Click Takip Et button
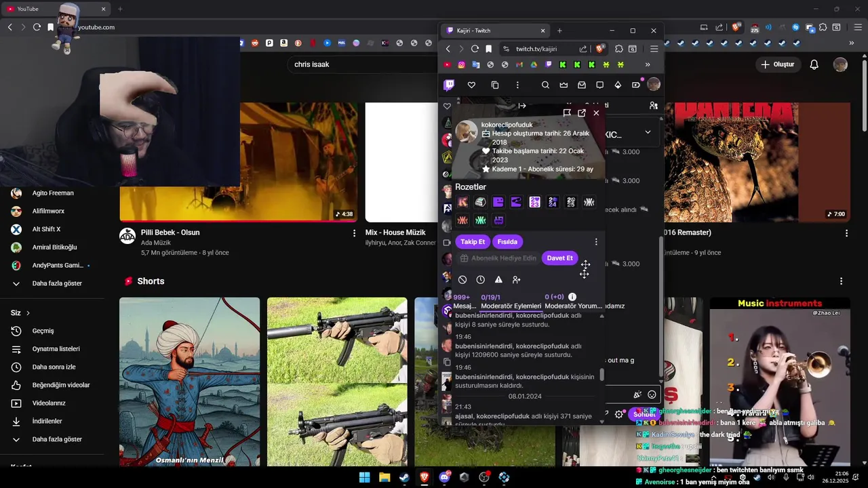Viewport: 868px width, 488px height. click(473, 242)
